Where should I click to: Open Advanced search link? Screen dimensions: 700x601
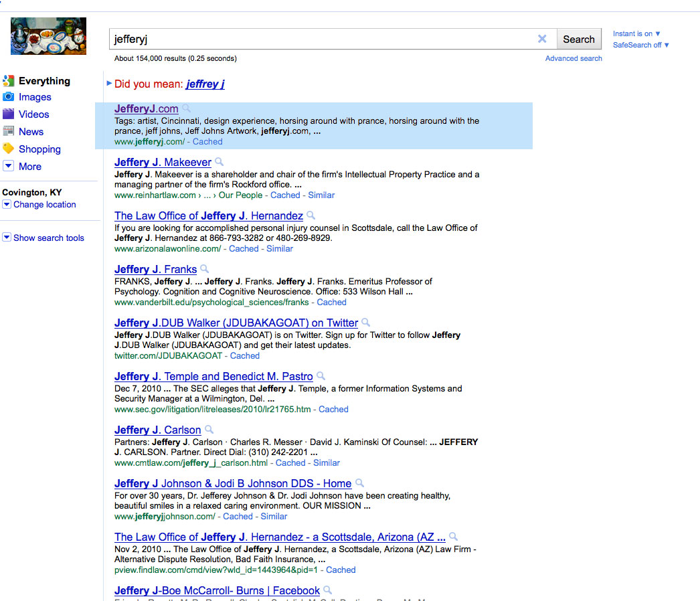[574, 58]
